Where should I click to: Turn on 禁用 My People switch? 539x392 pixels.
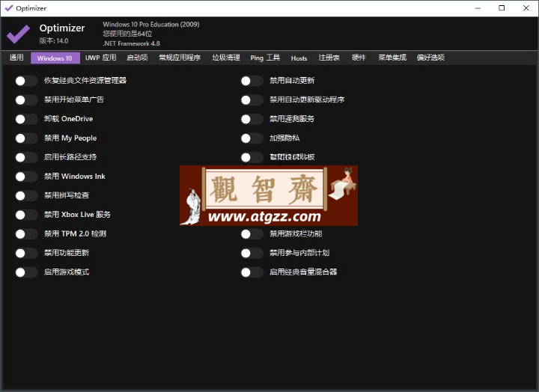pos(26,138)
